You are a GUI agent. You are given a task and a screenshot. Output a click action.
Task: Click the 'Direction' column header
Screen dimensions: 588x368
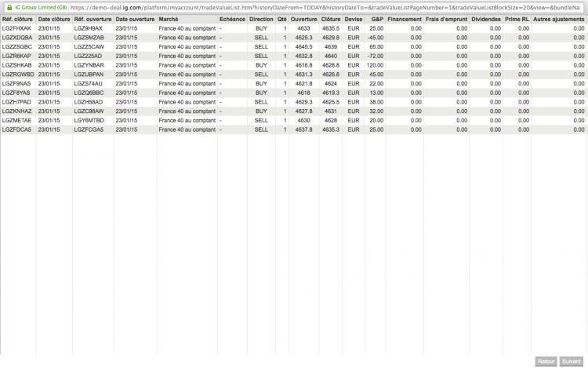tap(261, 19)
